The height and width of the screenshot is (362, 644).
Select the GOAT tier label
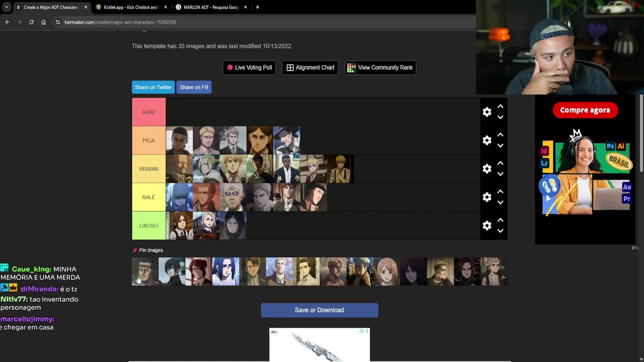point(148,112)
